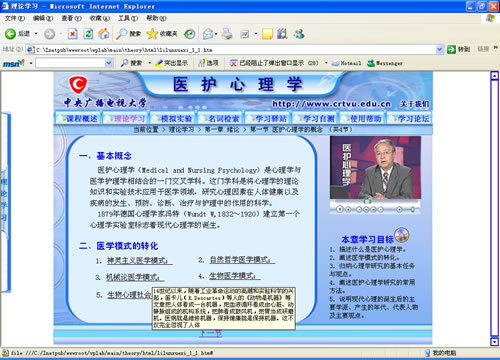Click the Print icon in toolbar
The width and height of the screenshot is (500, 360).
click(x=227, y=34)
